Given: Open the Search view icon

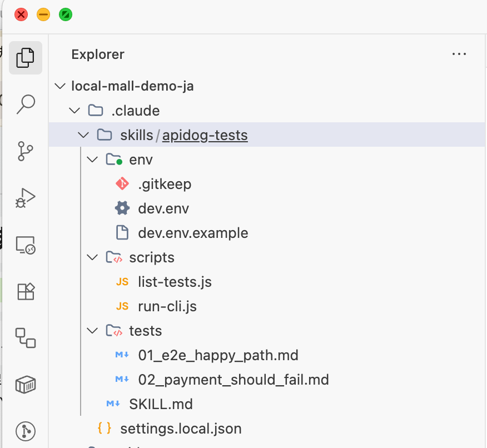Looking at the screenshot, I should click(26, 104).
